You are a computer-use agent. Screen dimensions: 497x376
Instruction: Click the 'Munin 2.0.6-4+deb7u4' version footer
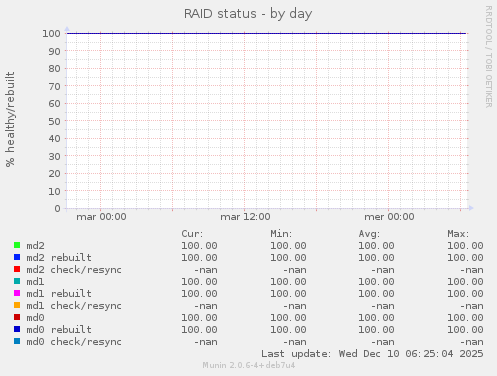[249, 366]
